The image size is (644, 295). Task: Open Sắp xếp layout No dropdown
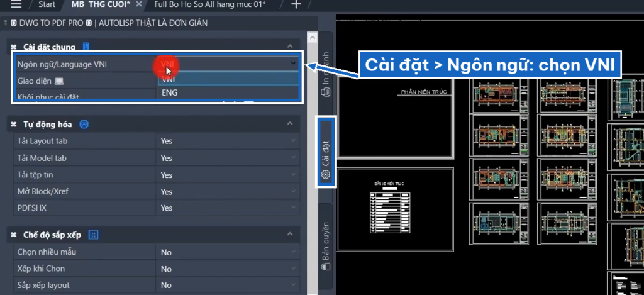[228, 285]
